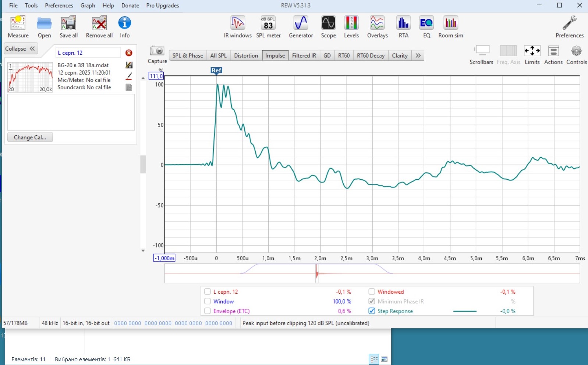The image size is (588, 365).
Task: Open IR windows settings
Action: coord(238,27)
